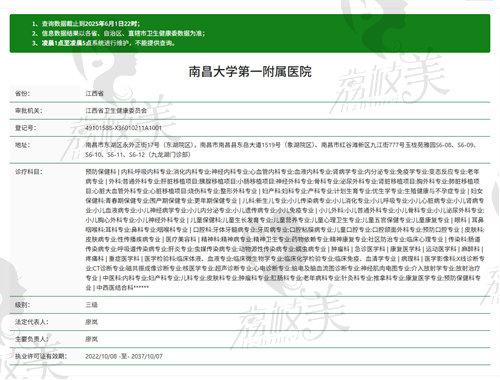This screenshot has height=380, width=500.
Task: Select the registration number 49101588-X36010211A1001
Action: [123, 128]
